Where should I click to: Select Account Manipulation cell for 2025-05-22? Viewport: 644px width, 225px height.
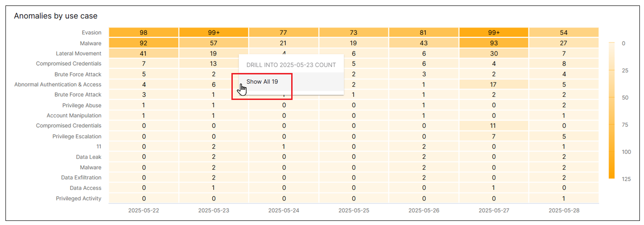[x=144, y=115]
